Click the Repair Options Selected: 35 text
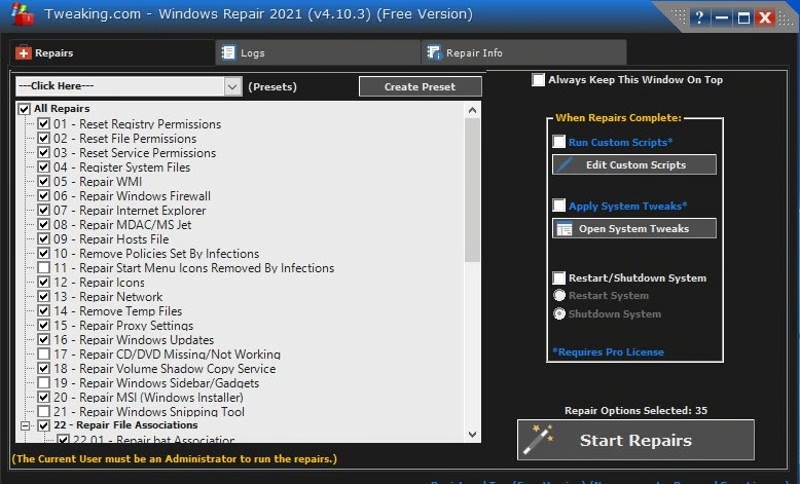The width and height of the screenshot is (800, 484). pyautogui.click(x=636, y=411)
